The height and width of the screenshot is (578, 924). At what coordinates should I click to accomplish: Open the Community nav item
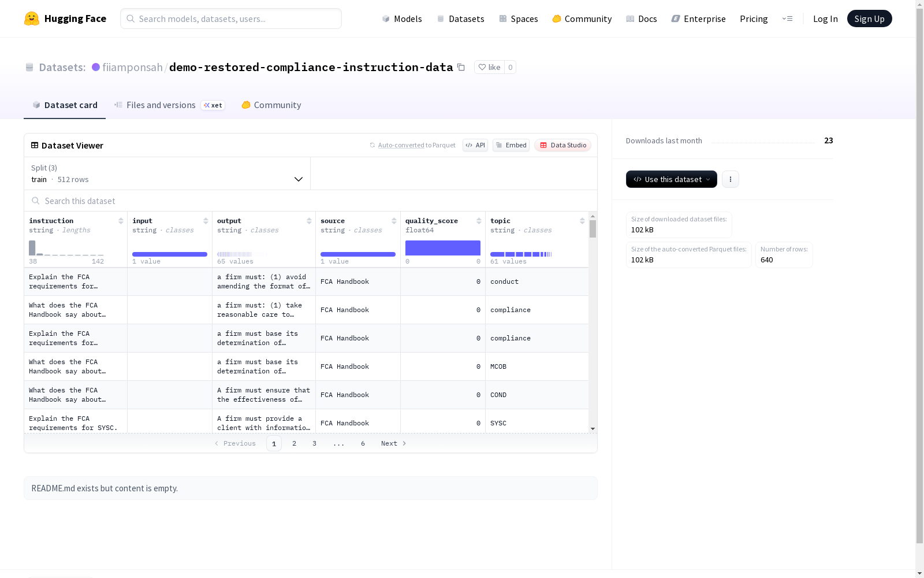pos(582,18)
